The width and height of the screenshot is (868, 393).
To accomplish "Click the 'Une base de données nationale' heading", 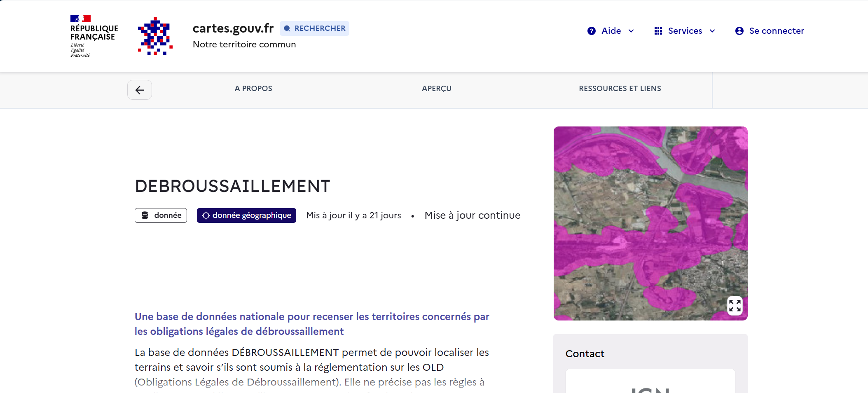I will point(312,324).
